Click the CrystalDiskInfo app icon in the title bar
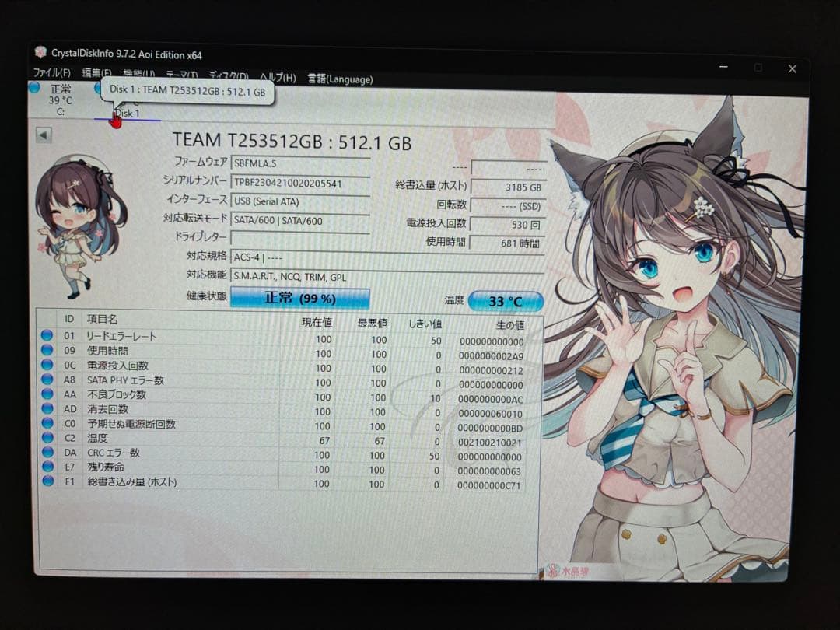This screenshot has height=630, width=840. tap(39, 54)
